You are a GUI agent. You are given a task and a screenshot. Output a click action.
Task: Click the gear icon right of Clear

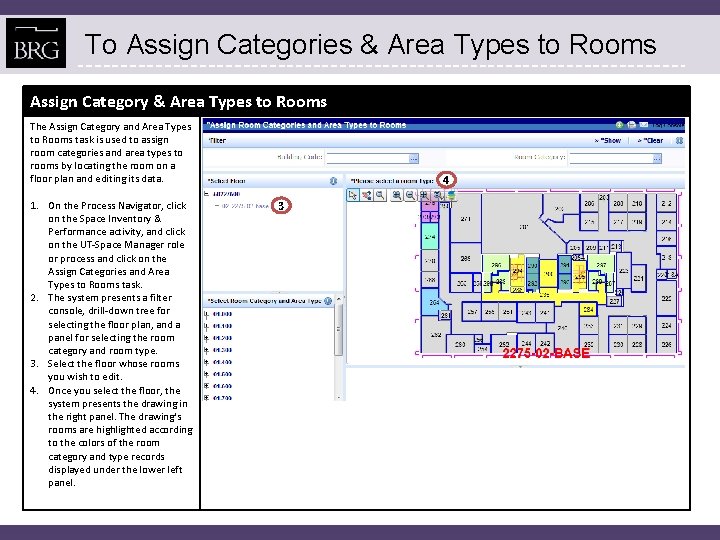(x=679, y=141)
